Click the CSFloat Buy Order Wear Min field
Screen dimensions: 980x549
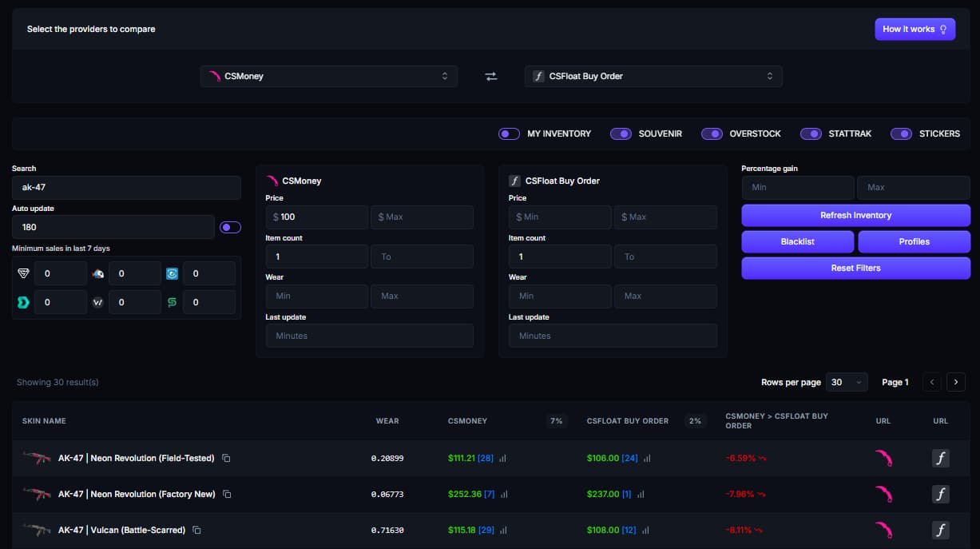pyautogui.click(x=560, y=296)
